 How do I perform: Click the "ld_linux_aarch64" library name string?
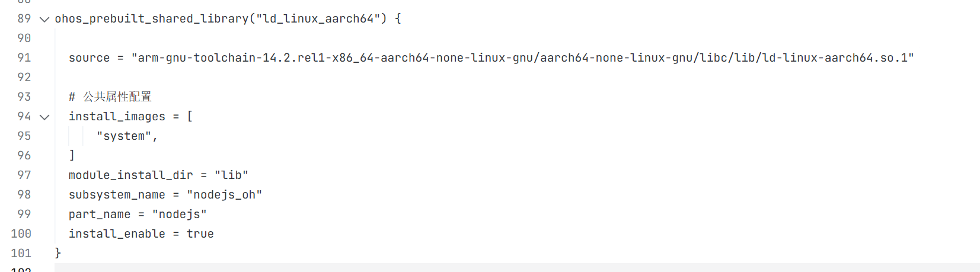point(318,19)
